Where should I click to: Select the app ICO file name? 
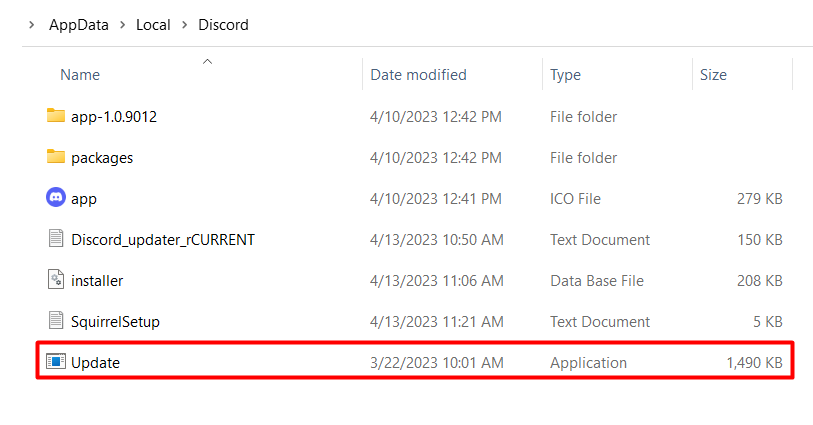84,199
